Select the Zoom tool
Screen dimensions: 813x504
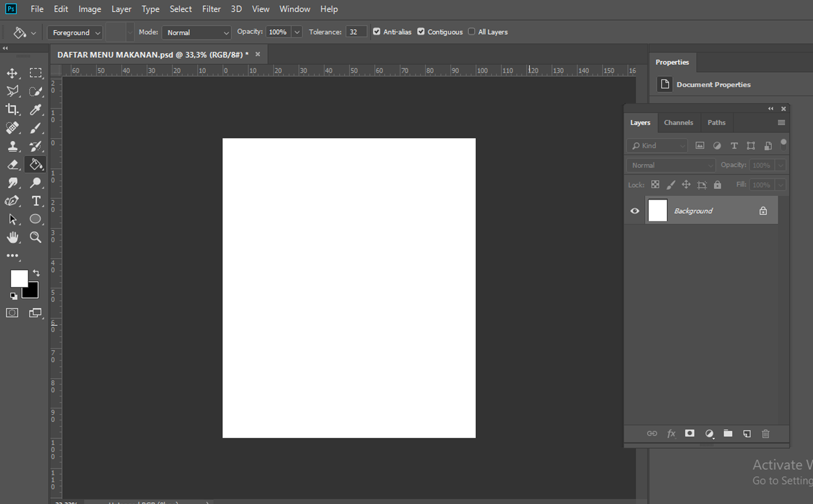35,237
